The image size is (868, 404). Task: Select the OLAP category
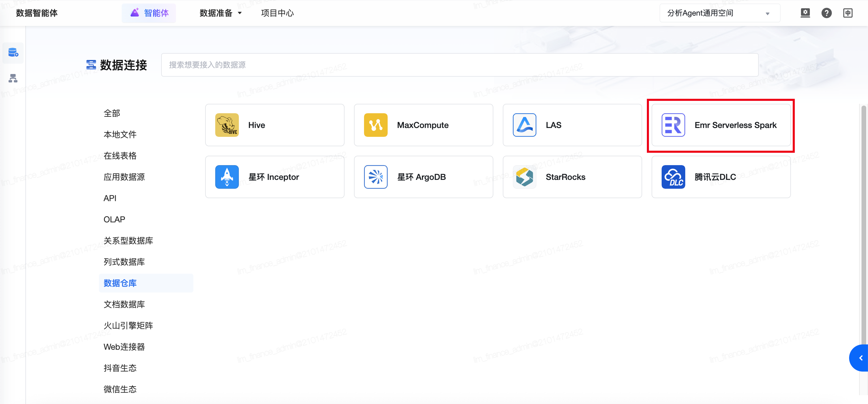pos(114,219)
